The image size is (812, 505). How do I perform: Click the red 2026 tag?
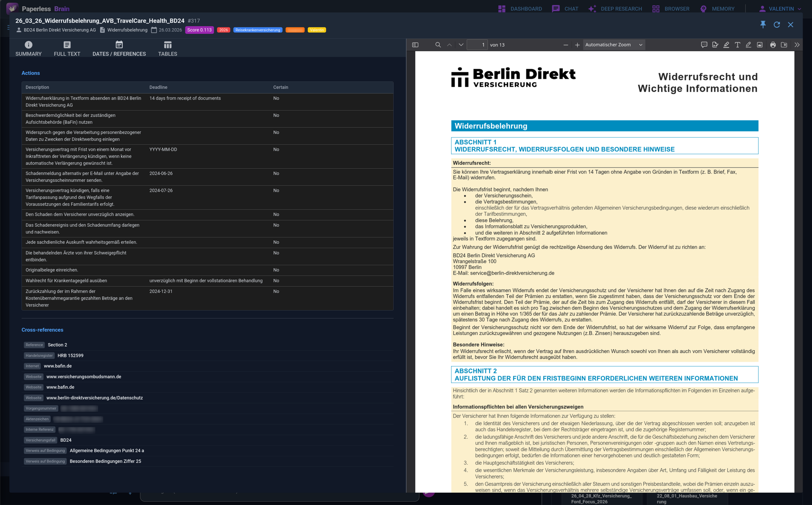click(x=223, y=30)
